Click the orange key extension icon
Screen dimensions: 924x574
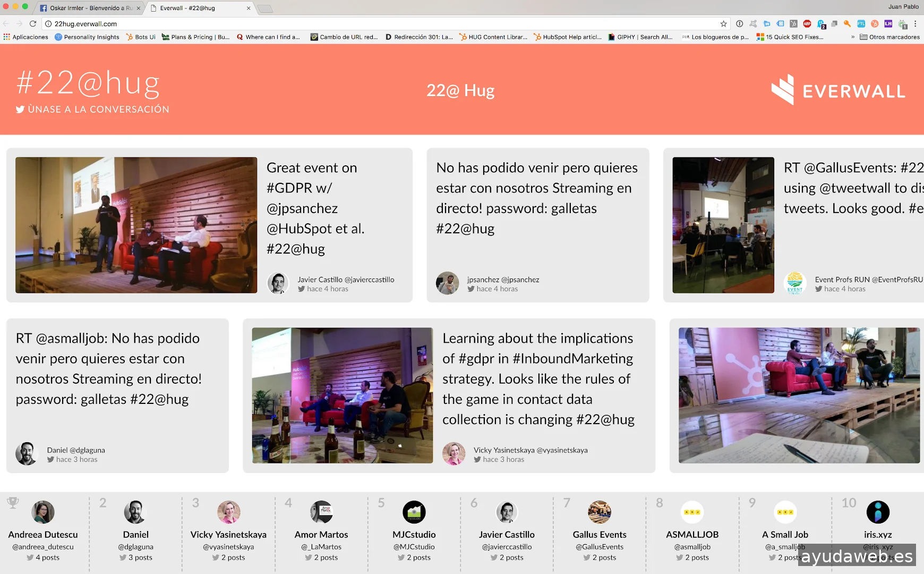pyautogui.click(x=848, y=23)
